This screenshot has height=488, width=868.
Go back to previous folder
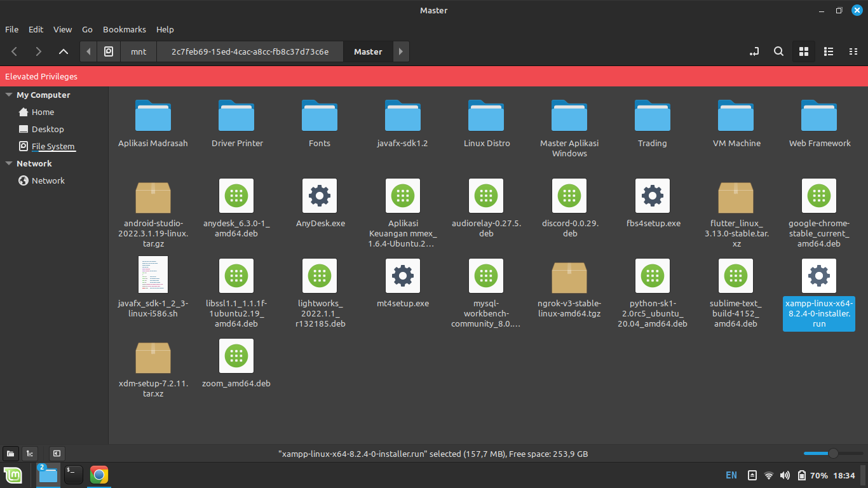[15, 51]
